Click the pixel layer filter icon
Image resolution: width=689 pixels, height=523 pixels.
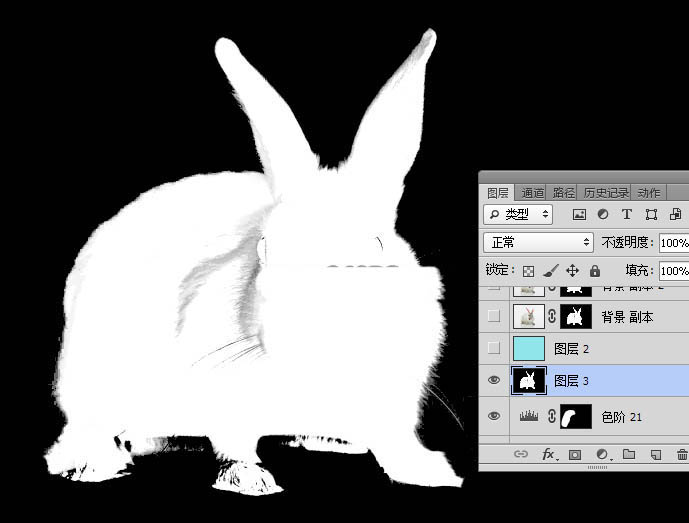(579, 214)
